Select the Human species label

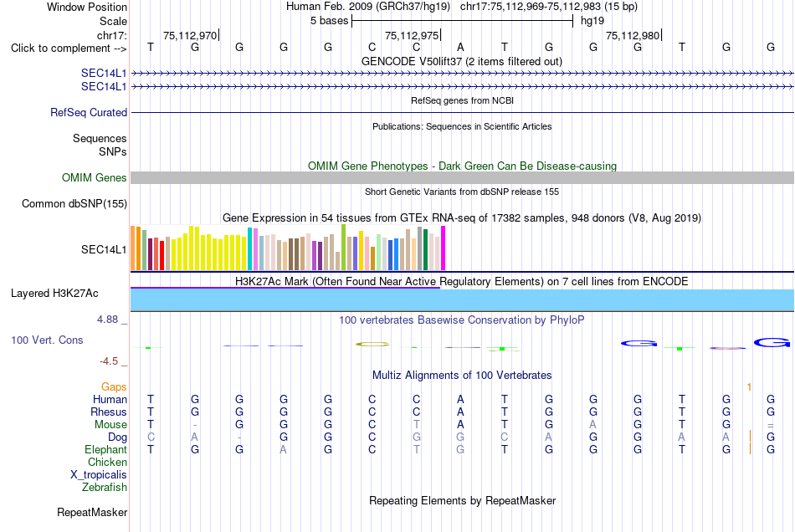point(110,399)
